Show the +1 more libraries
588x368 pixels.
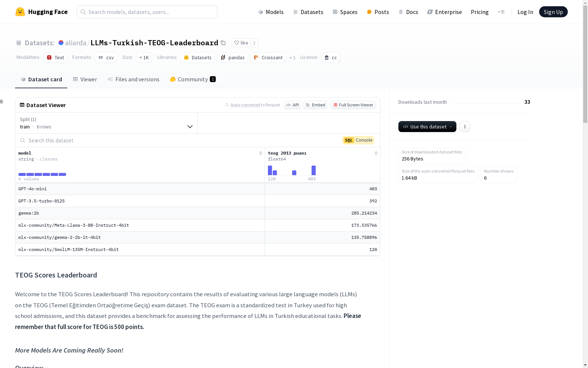pyautogui.click(x=293, y=57)
